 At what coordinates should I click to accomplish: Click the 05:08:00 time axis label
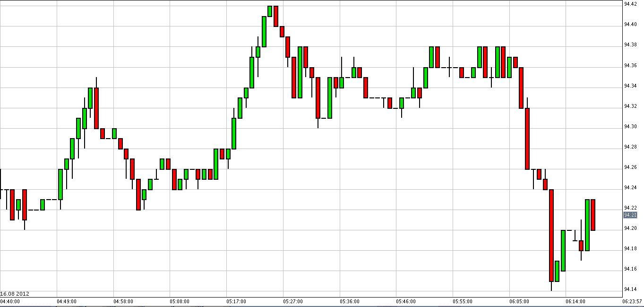click(x=180, y=301)
